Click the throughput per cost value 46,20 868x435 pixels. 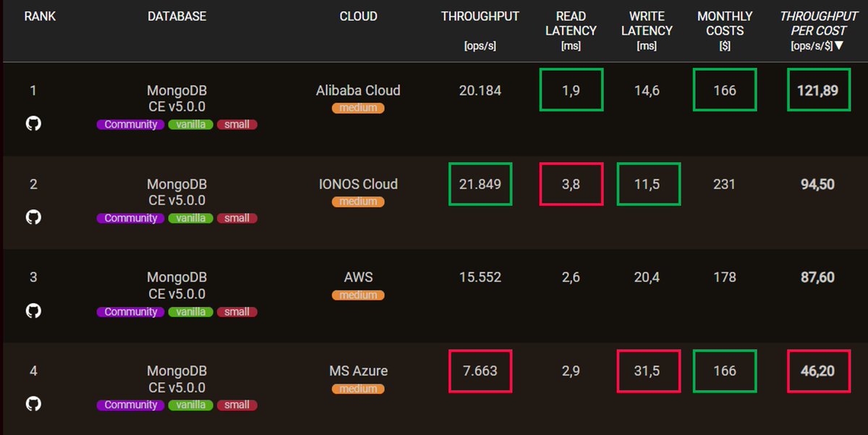pos(818,371)
